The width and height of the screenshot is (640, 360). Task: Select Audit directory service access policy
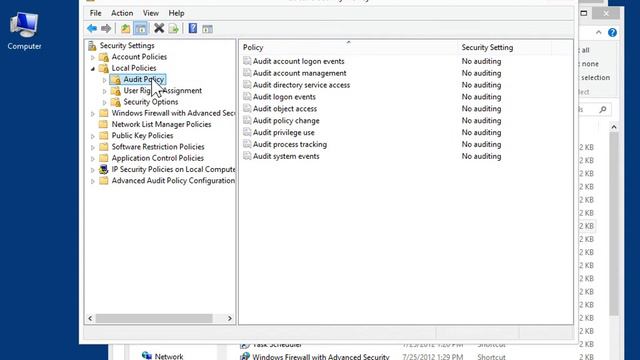point(301,85)
